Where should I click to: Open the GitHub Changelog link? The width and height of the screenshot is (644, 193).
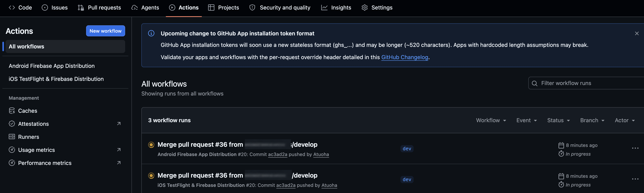(x=405, y=57)
